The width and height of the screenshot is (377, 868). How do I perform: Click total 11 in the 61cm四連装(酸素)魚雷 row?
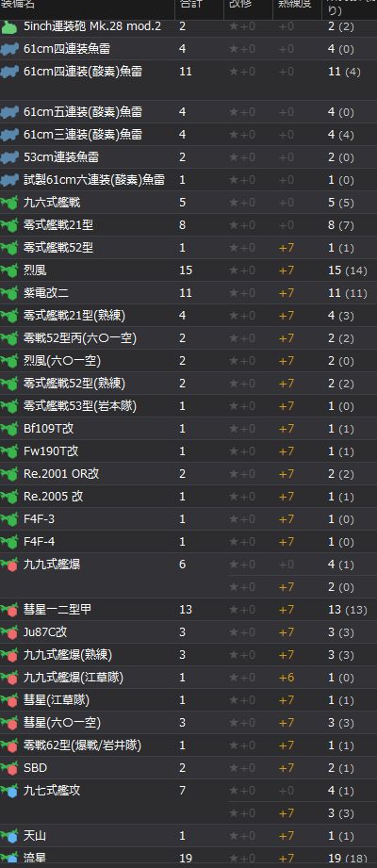coord(186,72)
